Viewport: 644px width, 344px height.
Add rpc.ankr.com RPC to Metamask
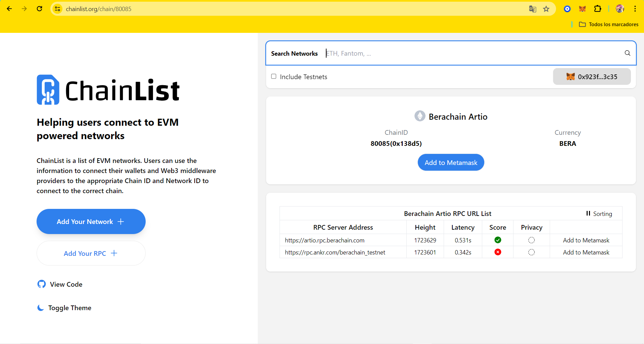pos(586,252)
